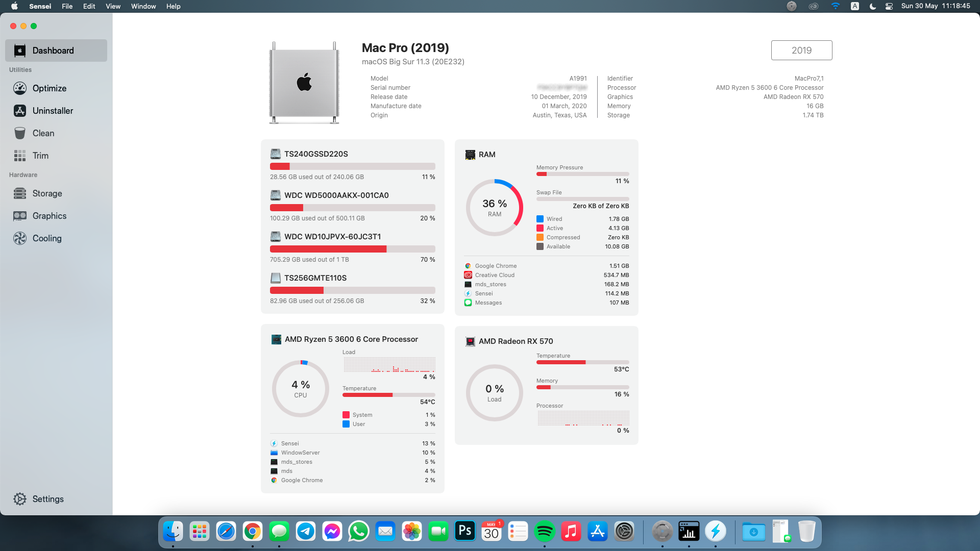The width and height of the screenshot is (980, 551).
Task: Click the Mac Pro tower image
Action: tap(304, 83)
